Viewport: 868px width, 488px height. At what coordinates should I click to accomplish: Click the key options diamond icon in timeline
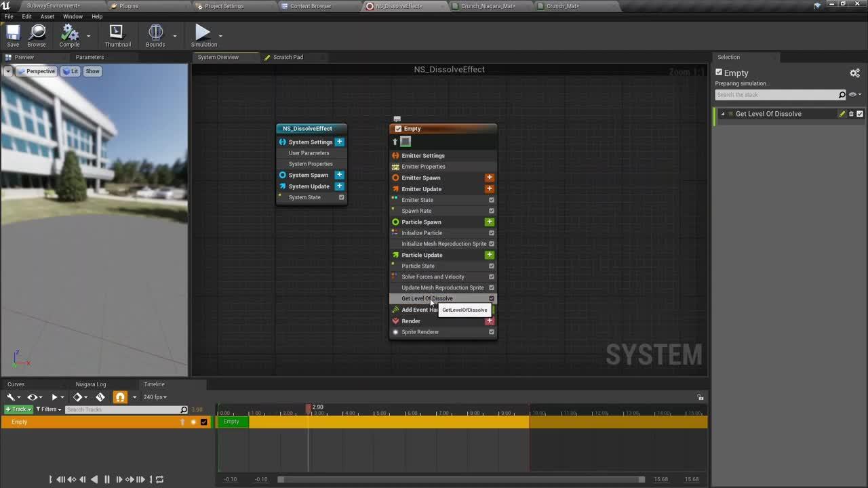77,397
